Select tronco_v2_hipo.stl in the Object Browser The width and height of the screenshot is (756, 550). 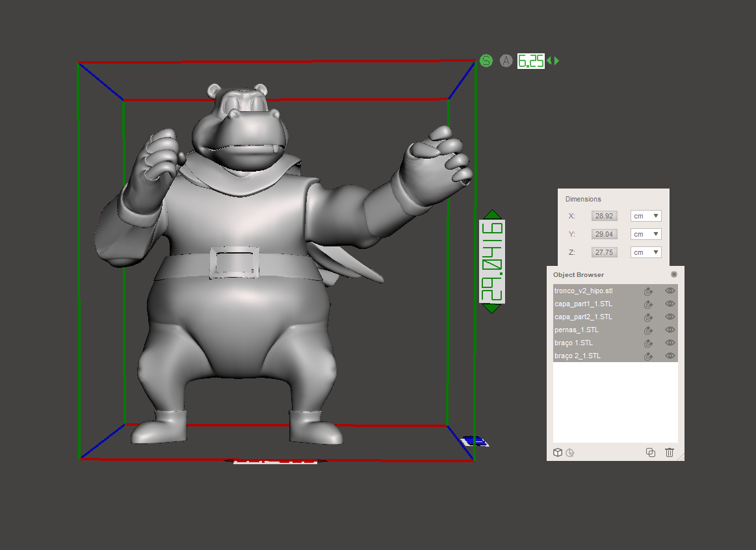[582, 291]
